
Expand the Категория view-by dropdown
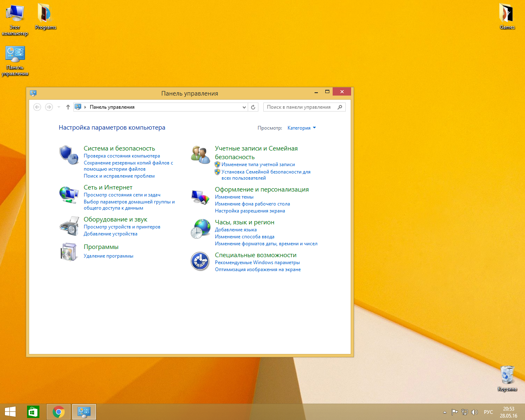[x=301, y=128]
